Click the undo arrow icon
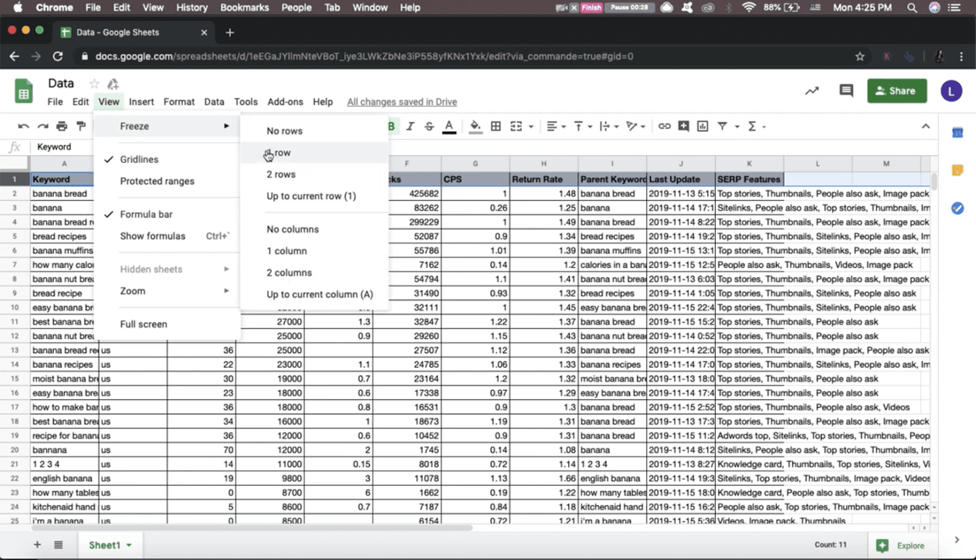The height and width of the screenshot is (560, 976). [x=23, y=126]
